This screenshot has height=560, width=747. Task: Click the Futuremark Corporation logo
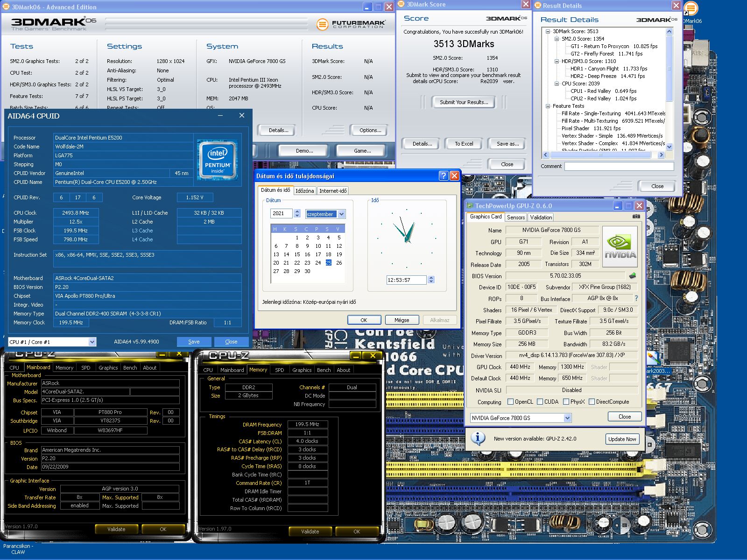click(x=351, y=24)
